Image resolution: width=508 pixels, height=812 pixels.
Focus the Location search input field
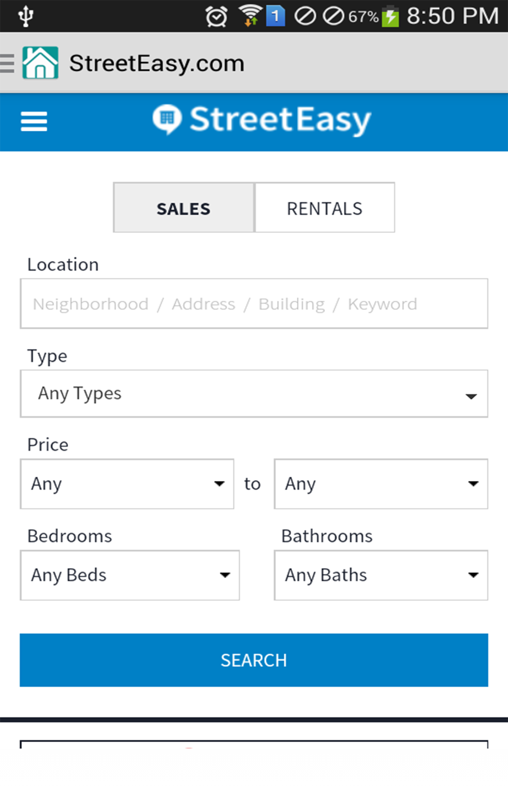tap(254, 304)
